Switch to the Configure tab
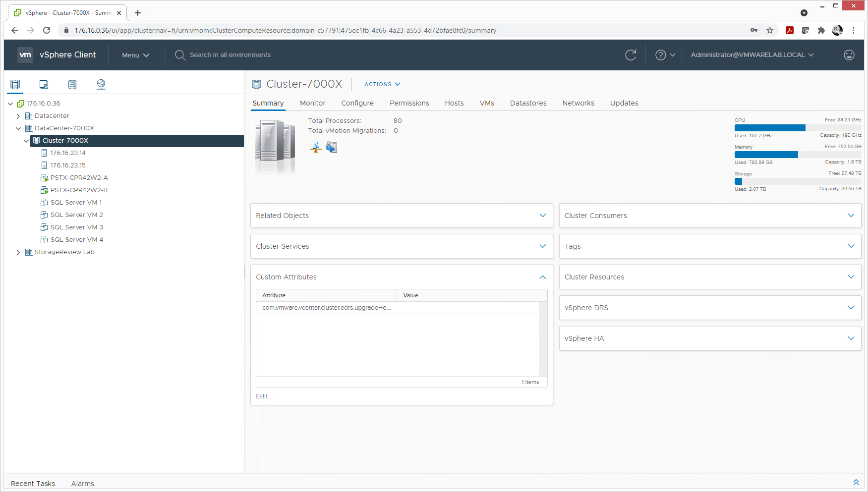The height and width of the screenshot is (492, 868). [x=357, y=103]
